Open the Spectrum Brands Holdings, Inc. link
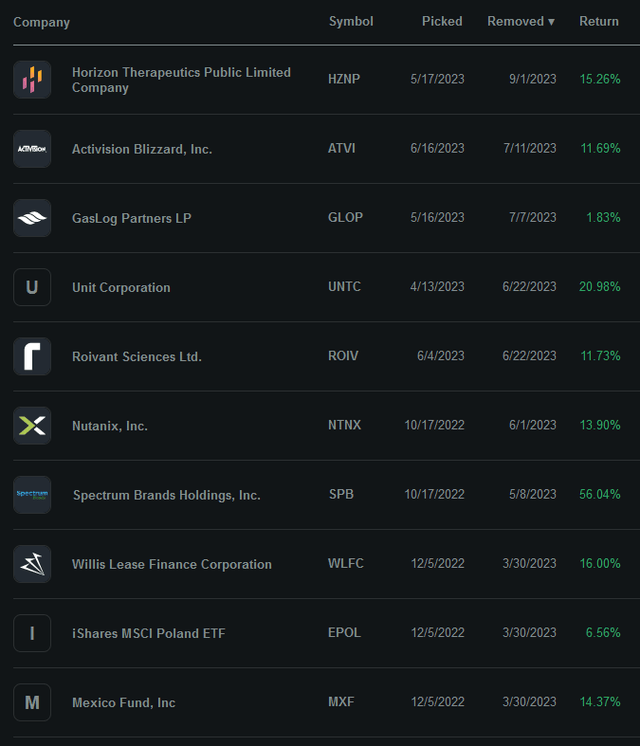Image resolution: width=640 pixels, height=746 pixels. pos(166,495)
